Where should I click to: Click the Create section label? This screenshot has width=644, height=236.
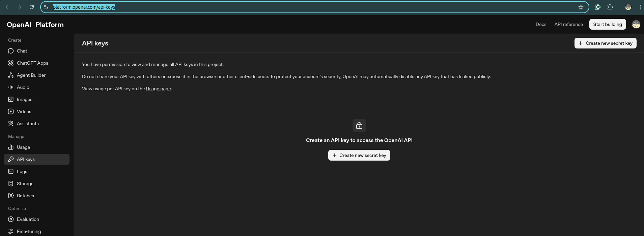tap(15, 40)
